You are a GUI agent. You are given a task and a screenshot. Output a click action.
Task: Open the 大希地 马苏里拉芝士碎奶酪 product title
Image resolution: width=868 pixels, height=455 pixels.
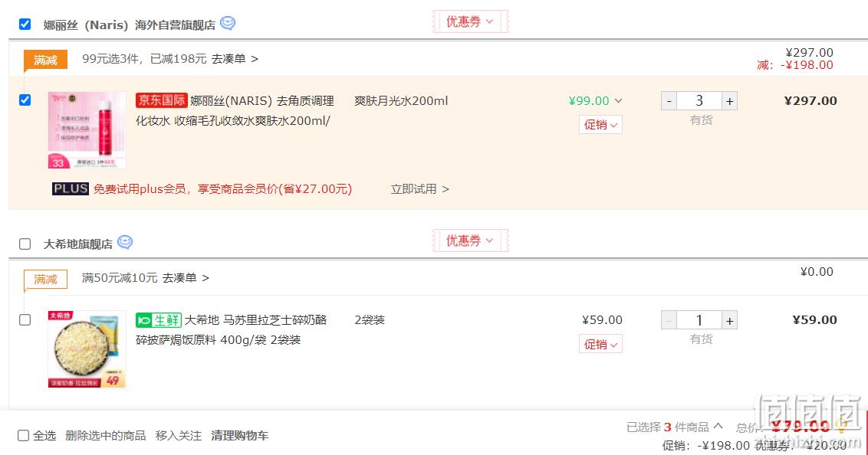coord(232,330)
